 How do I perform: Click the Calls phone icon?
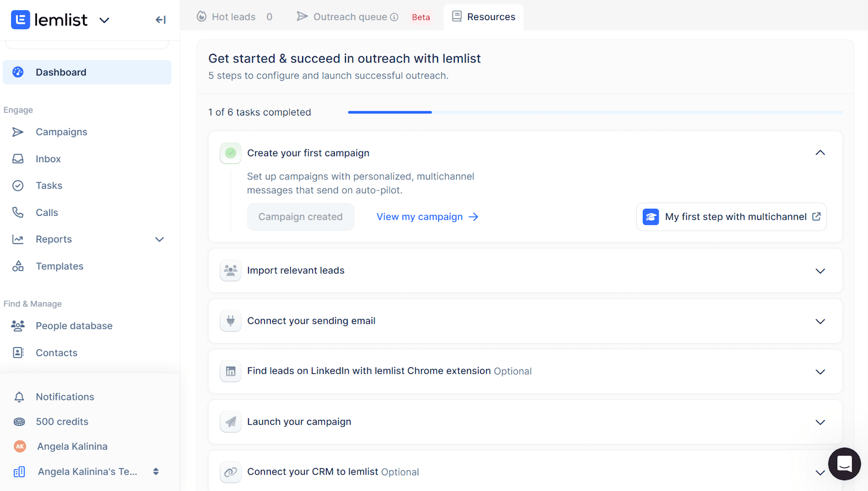pyautogui.click(x=18, y=213)
